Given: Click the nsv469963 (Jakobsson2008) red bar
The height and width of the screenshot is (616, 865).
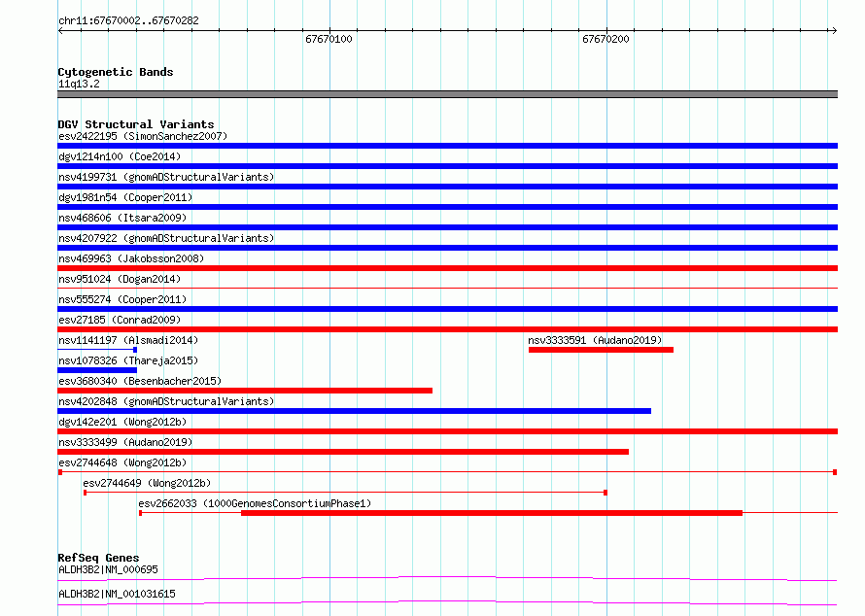Looking at the screenshot, I should (447, 268).
